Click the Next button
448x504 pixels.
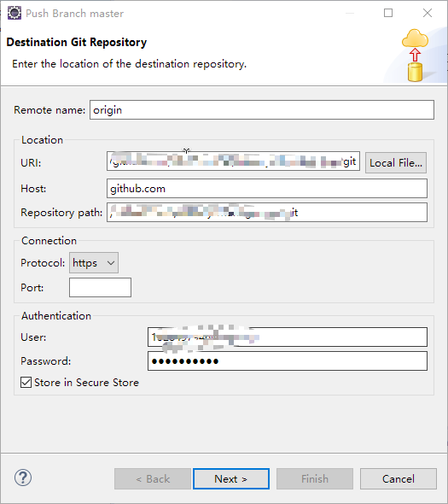pyautogui.click(x=231, y=479)
